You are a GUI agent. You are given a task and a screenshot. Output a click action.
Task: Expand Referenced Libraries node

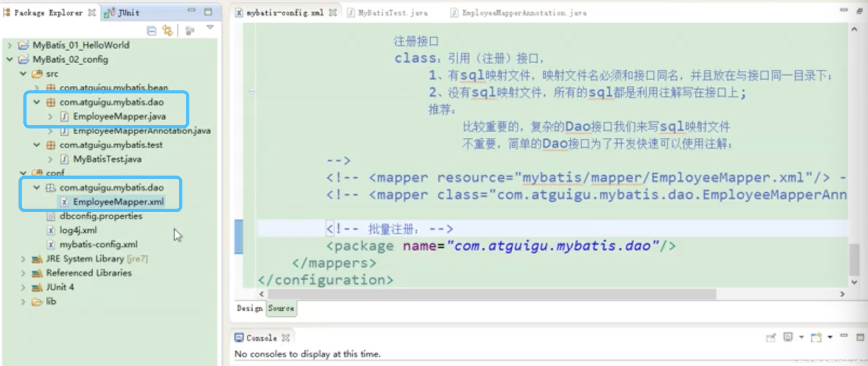[x=23, y=273]
